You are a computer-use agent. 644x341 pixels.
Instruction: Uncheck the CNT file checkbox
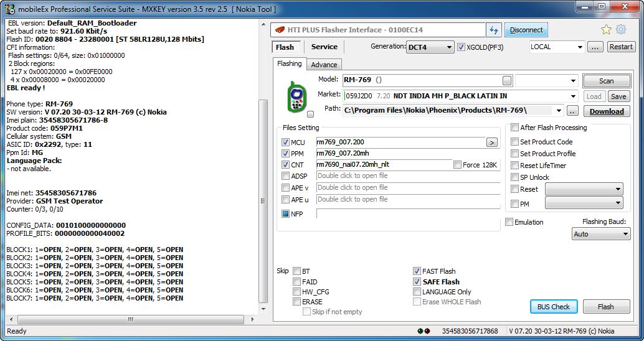click(x=285, y=164)
